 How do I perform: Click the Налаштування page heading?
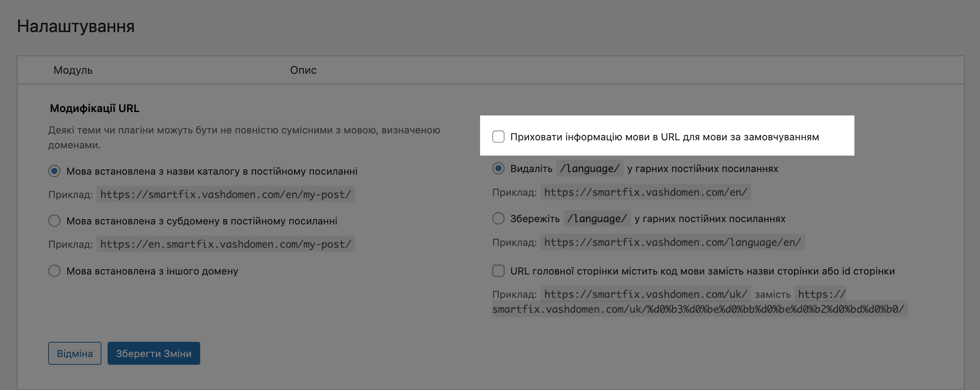(76, 26)
